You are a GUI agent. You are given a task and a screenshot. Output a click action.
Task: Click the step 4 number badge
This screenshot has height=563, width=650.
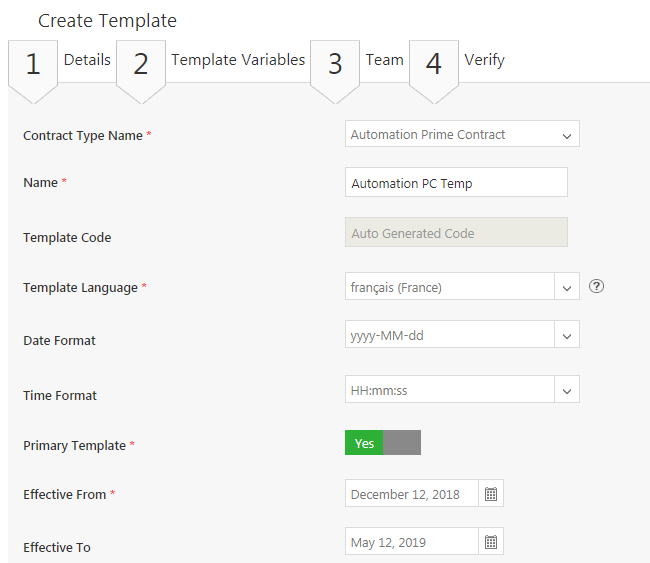(434, 65)
